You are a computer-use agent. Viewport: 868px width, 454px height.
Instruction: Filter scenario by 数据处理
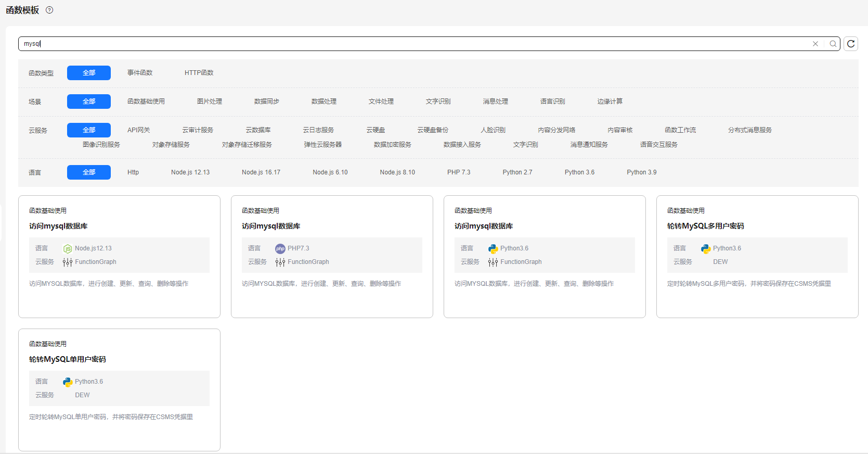[323, 102]
